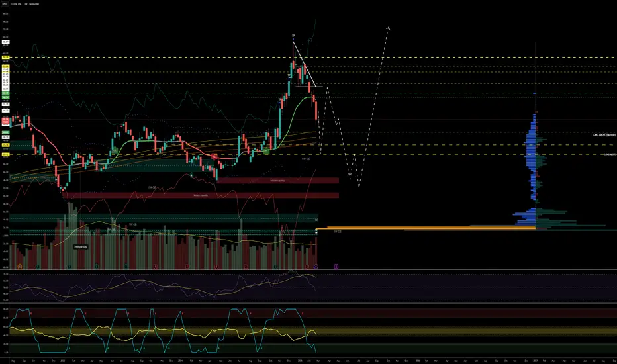
Task: Click the 2026 label on time axis
Action: [x=418, y=361]
